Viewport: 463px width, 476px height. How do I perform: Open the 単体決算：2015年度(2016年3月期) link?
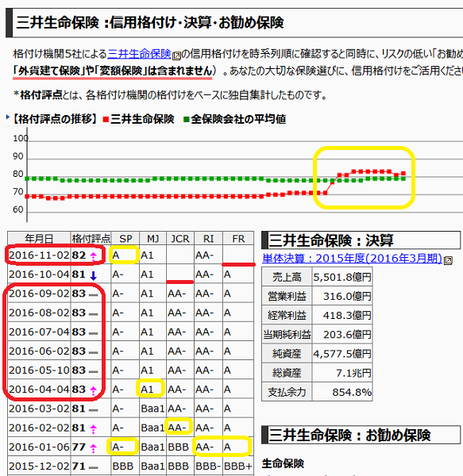coord(352,259)
